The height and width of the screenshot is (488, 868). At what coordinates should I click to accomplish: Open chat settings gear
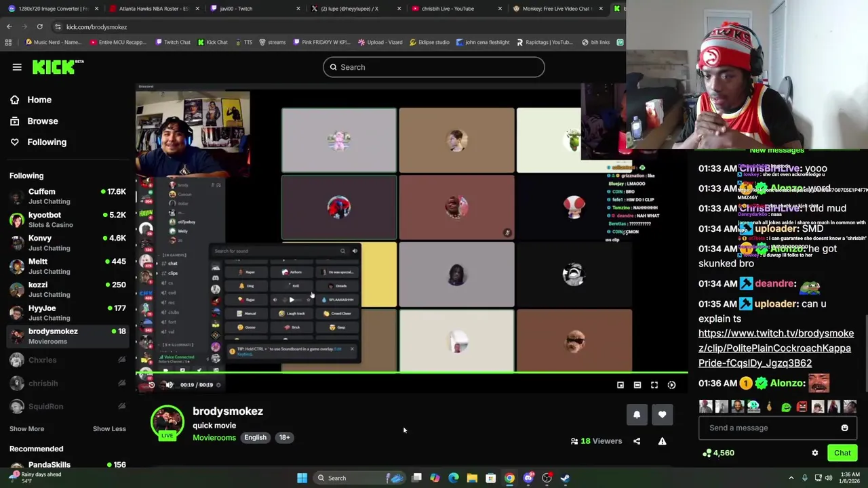tap(815, 453)
